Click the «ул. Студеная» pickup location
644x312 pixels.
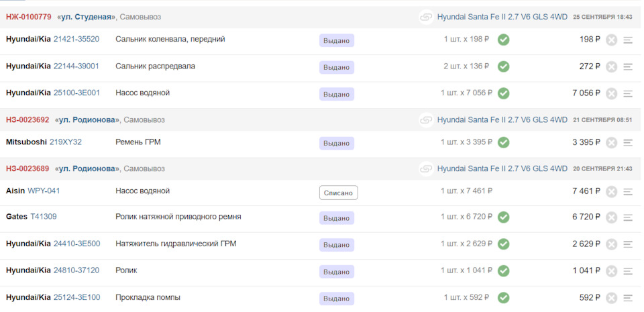(85, 17)
